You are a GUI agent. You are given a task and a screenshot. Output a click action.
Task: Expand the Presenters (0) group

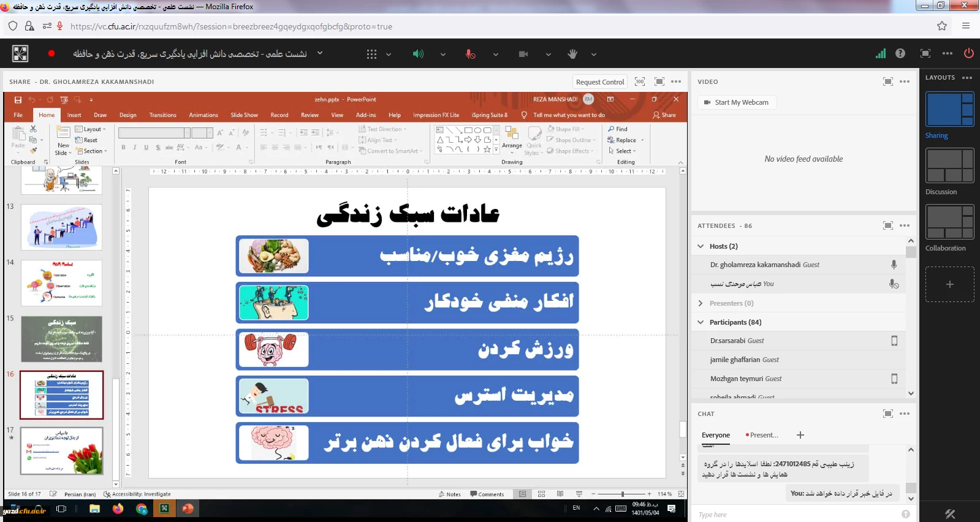[701, 303]
